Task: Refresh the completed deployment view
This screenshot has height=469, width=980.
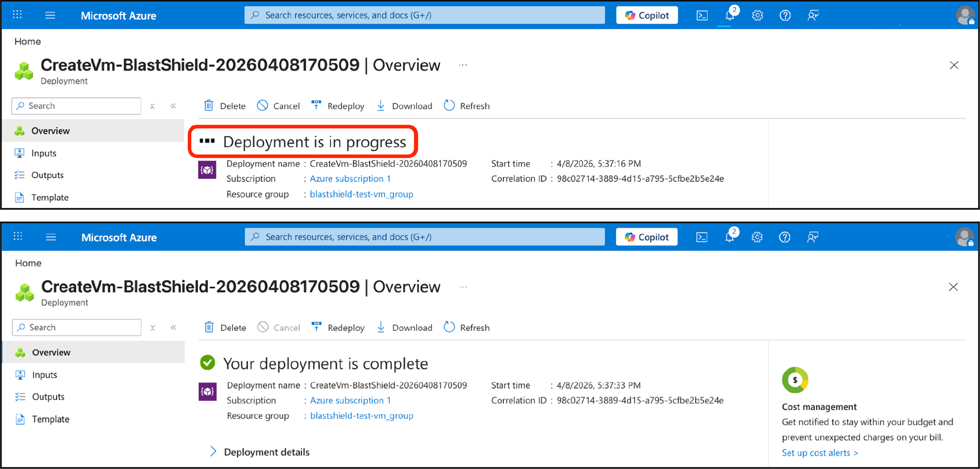Action: 467,327
